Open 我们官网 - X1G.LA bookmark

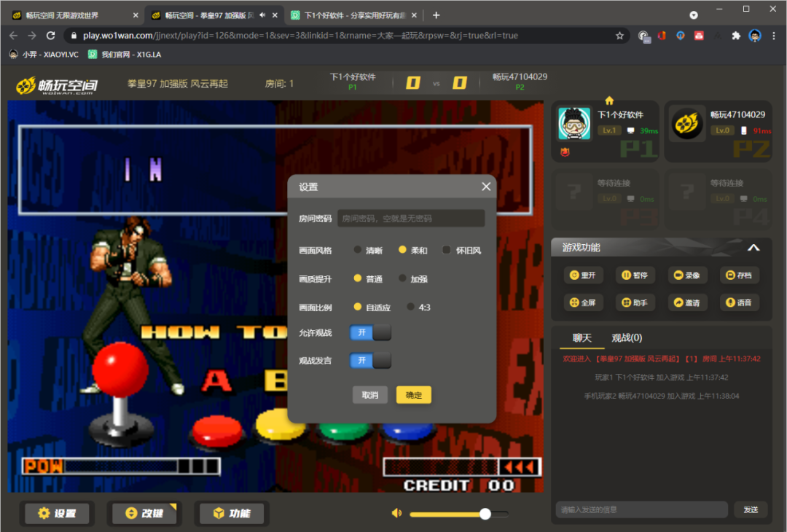point(125,54)
